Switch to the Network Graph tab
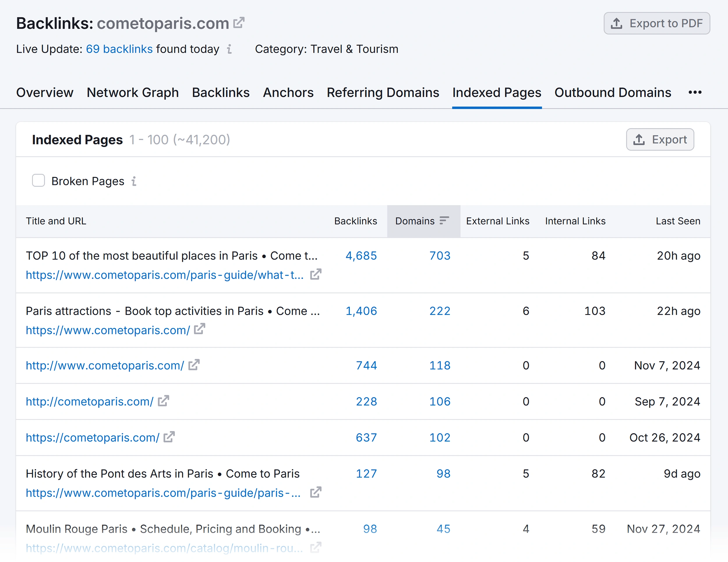The image size is (728, 562). pyautogui.click(x=133, y=92)
